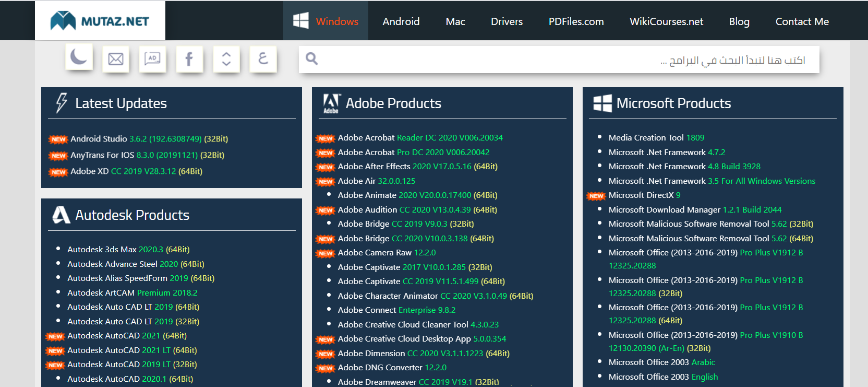Click NEW badge beside Adobe Acrobat Reader
This screenshot has width=868, height=387.
coord(325,138)
